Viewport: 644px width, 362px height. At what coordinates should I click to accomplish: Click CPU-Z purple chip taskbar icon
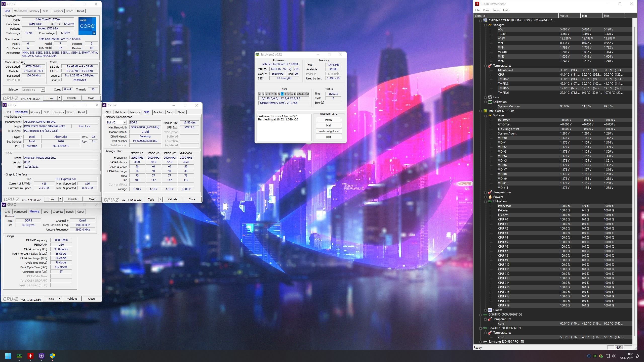[42, 356]
